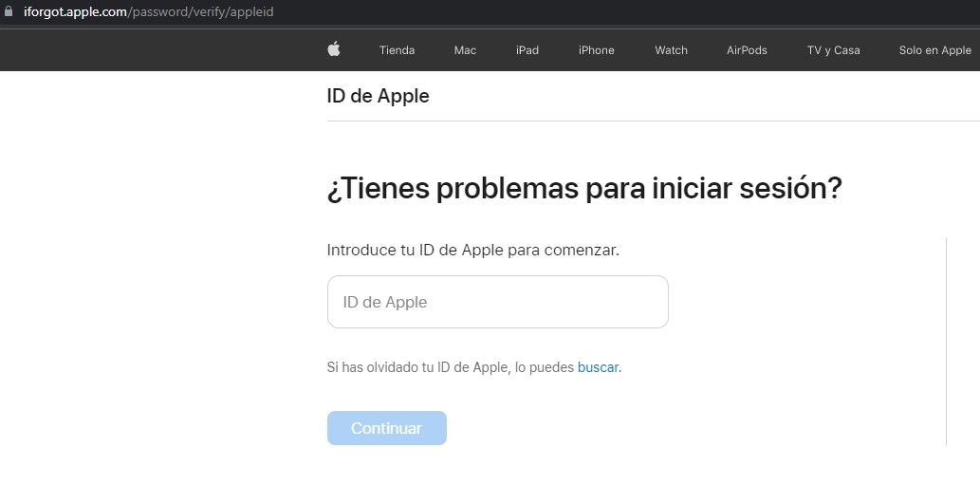980x504 pixels.
Task: Click the Apple logo in the navigation bar
Action: tap(334, 49)
